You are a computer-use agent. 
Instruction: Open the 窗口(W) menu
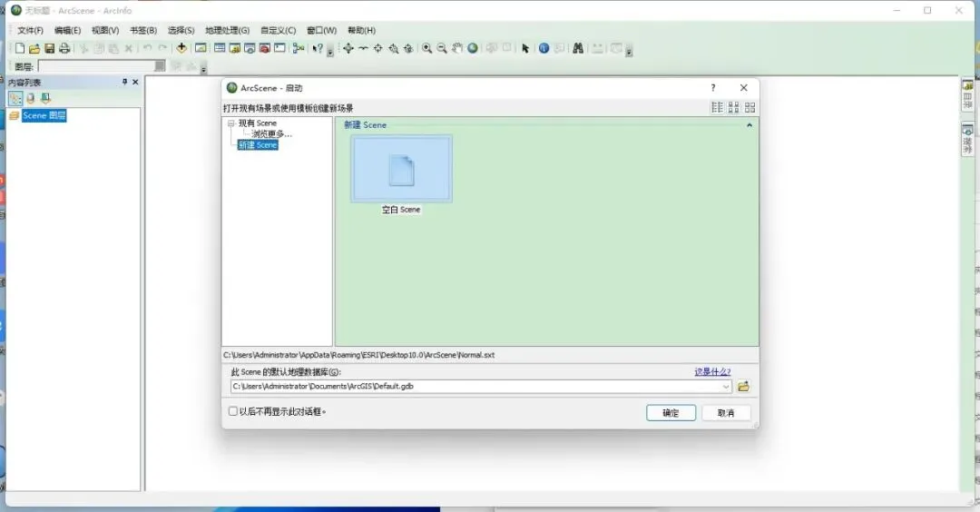(x=321, y=30)
